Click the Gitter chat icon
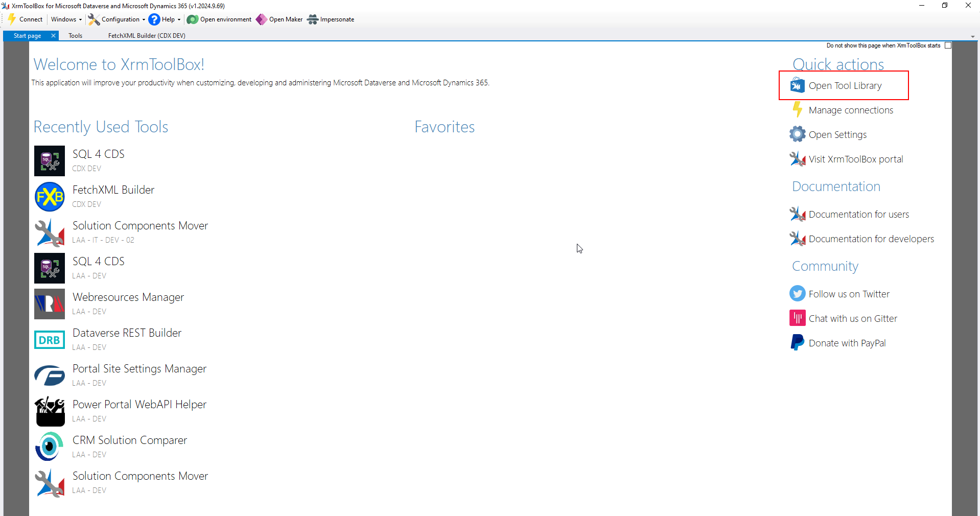 point(797,318)
